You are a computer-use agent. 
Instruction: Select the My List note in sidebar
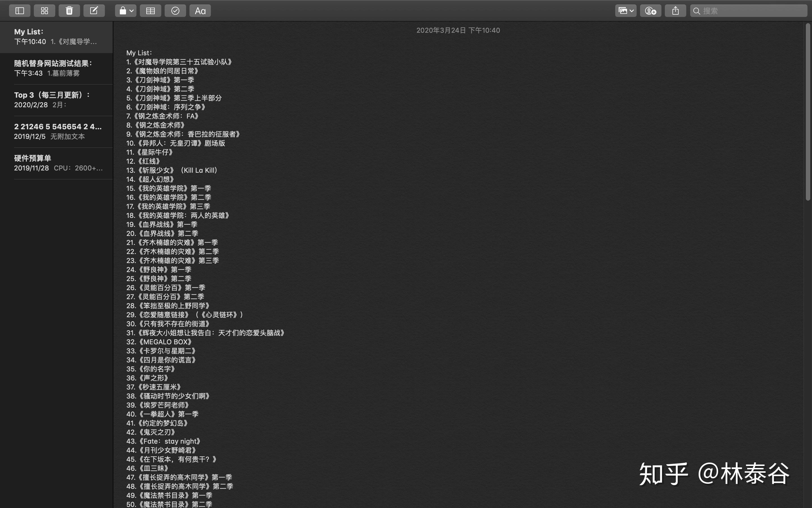[x=56, y=37]
